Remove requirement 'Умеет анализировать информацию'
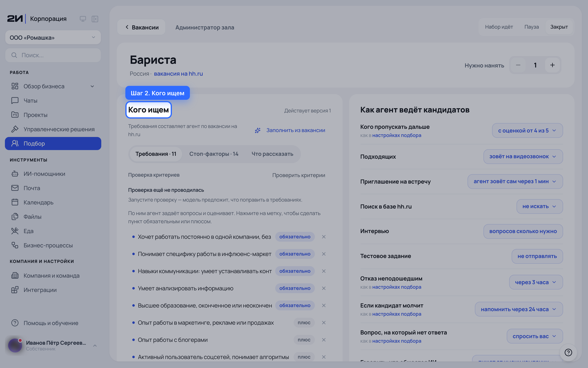The image size is (588, 368). point(324,288)
